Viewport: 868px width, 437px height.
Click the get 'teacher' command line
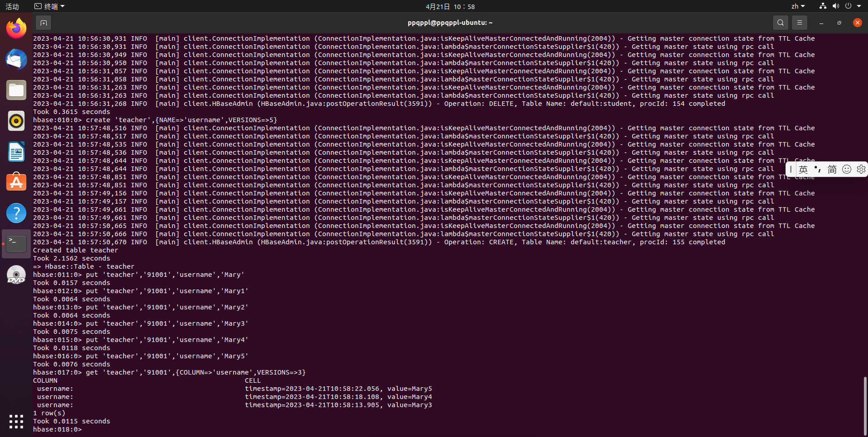tap(169, 372)
